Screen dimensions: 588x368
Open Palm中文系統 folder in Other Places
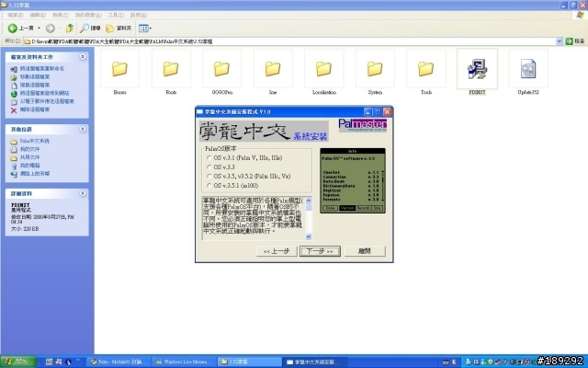[35, 141]
